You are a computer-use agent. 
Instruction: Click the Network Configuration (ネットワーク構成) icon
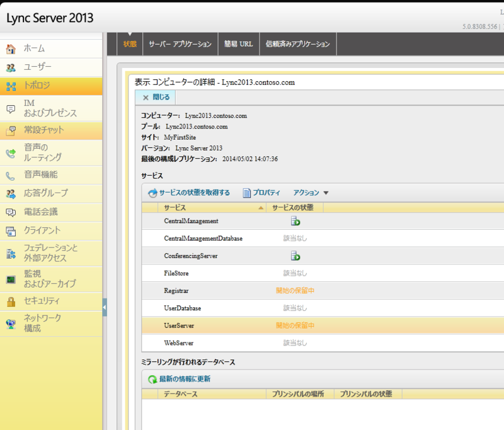(x=11, y=324)
